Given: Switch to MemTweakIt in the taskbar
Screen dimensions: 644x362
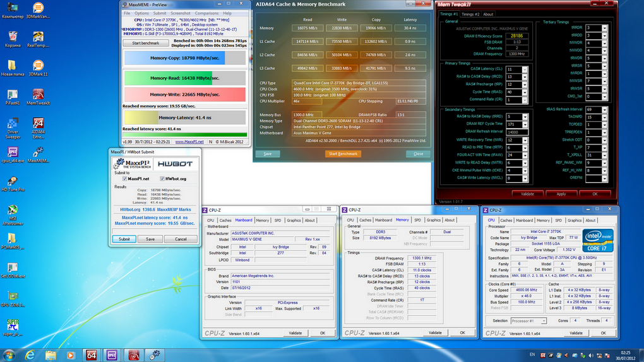Looking at the screenshot, I should (133, 355).
